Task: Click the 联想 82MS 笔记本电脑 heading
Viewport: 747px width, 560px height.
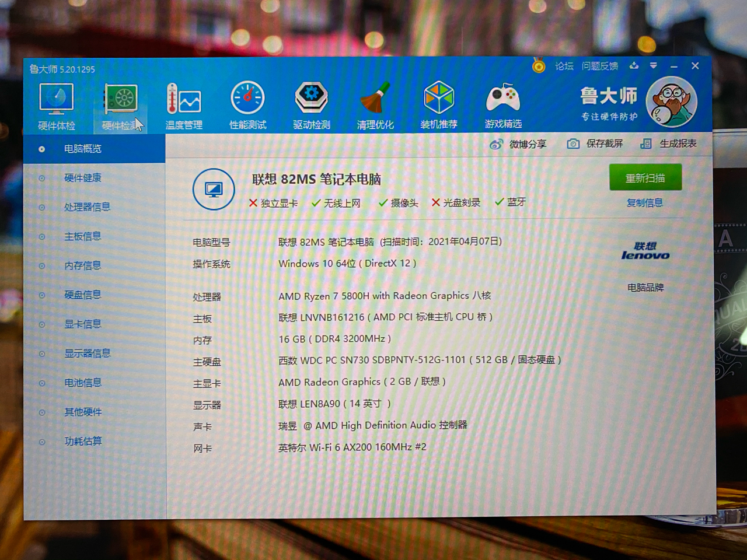Action: [x=316, y=179]
